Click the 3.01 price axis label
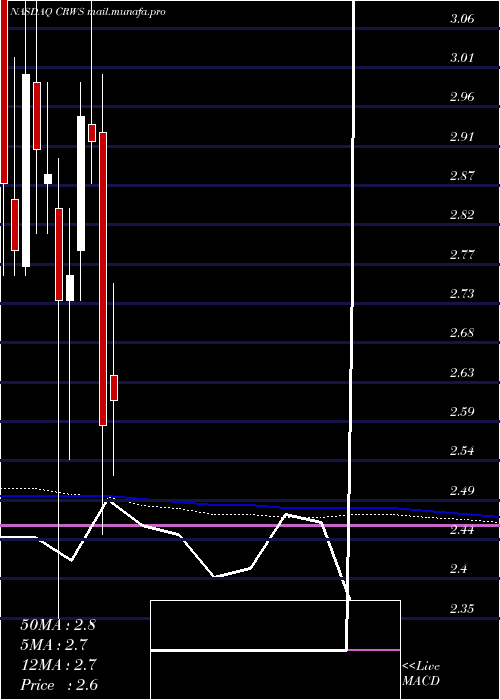 [x=462, y=58]
